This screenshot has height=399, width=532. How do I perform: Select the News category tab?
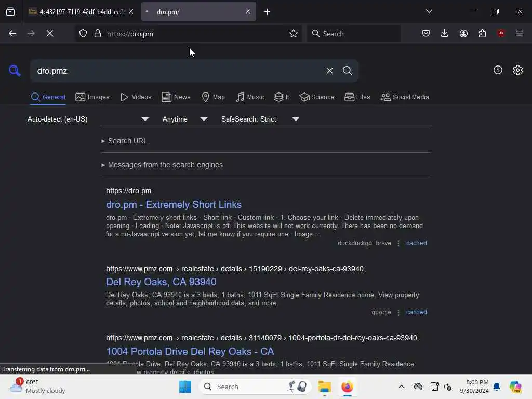pos(176,97)
